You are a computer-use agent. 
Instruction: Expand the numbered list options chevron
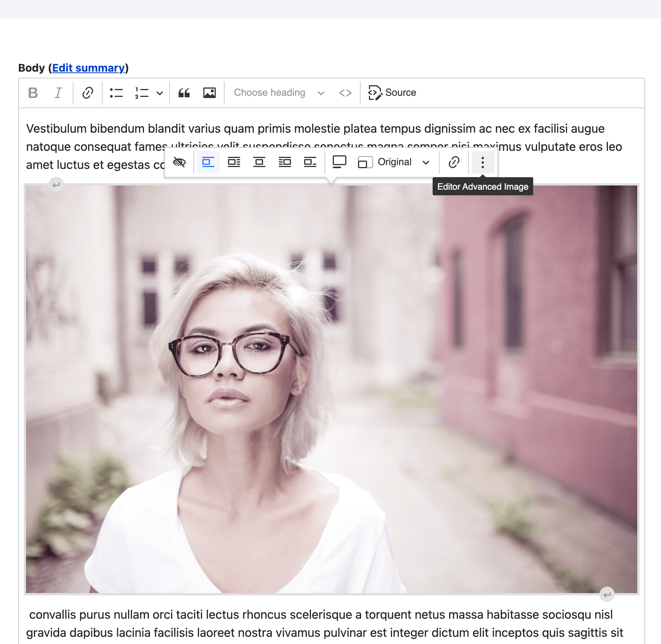[160, 93]
